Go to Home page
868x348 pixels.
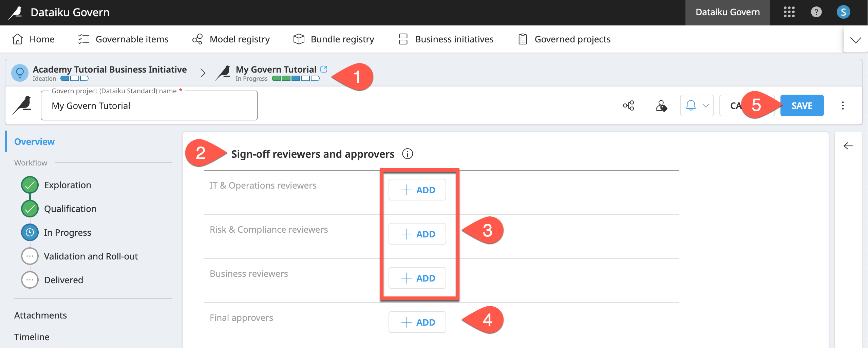pos(33,39)
